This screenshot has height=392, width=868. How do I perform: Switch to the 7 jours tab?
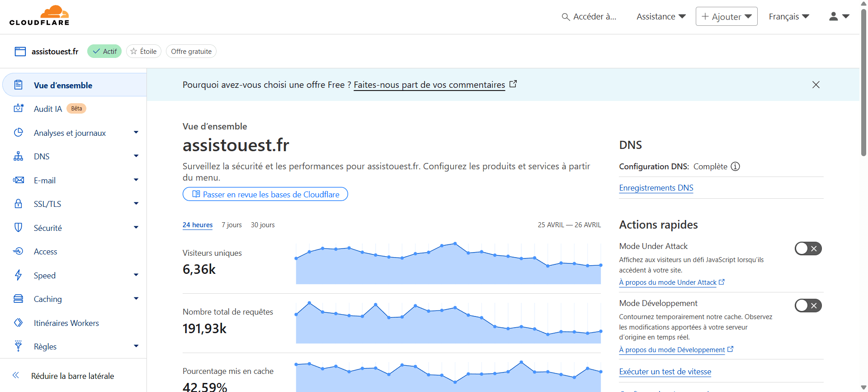(x=231, y=225)
